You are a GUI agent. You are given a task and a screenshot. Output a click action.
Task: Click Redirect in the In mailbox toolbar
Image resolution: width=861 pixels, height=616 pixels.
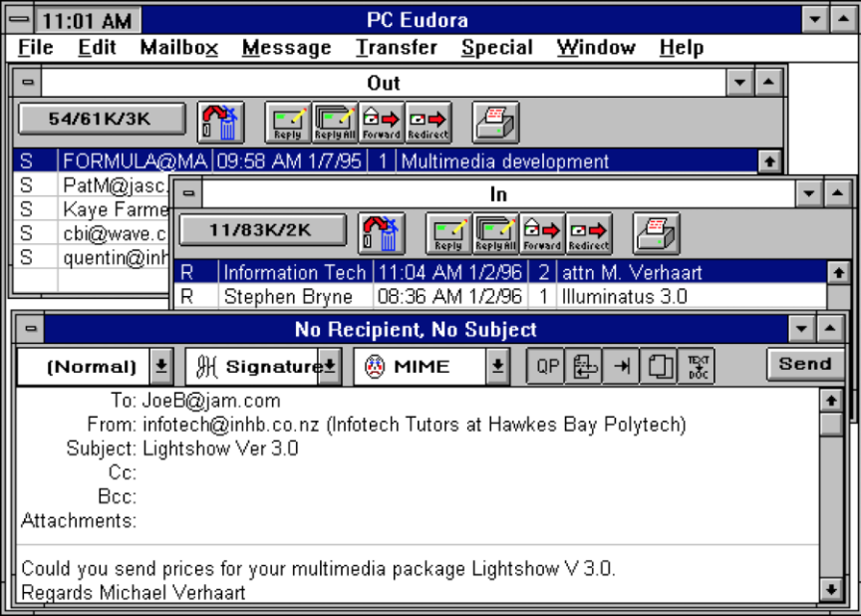[x=589, y=234]
